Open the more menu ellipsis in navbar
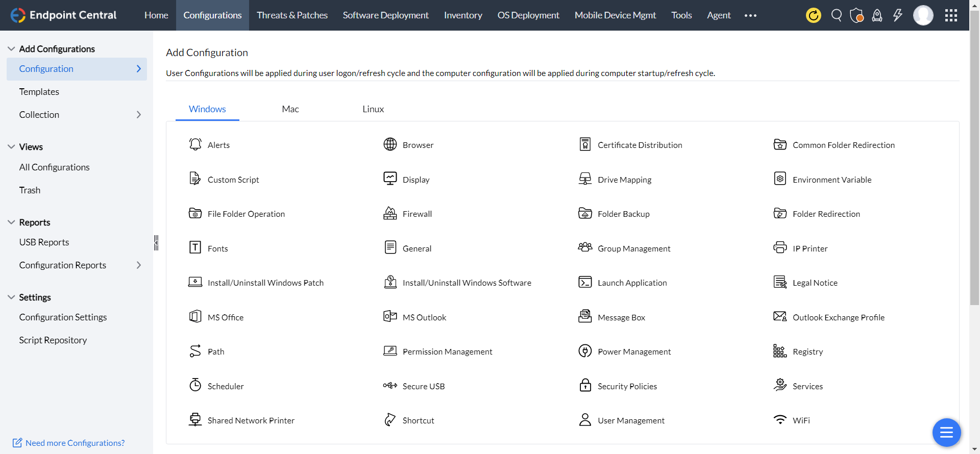Viewport: 980px width, 454px height. point(750,15)
